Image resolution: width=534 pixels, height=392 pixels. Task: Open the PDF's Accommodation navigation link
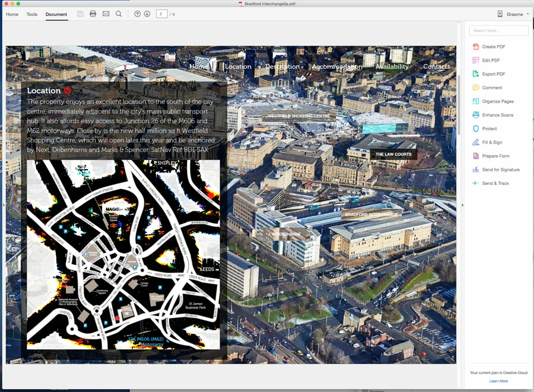(337, 66)
